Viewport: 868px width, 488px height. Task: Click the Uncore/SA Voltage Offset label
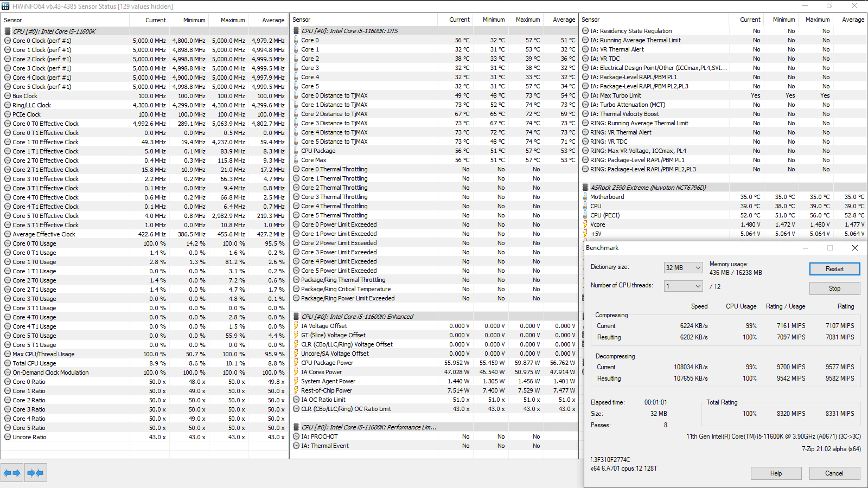(335, 354)
